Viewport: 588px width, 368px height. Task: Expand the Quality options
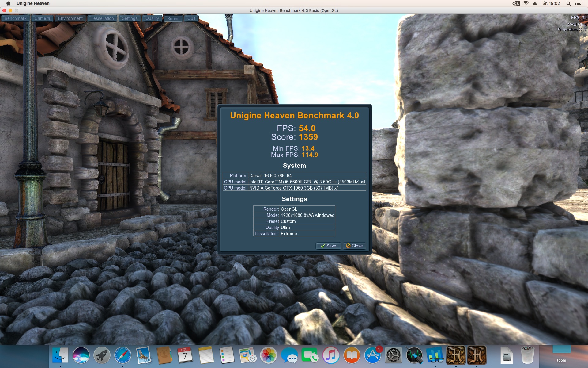152,18
